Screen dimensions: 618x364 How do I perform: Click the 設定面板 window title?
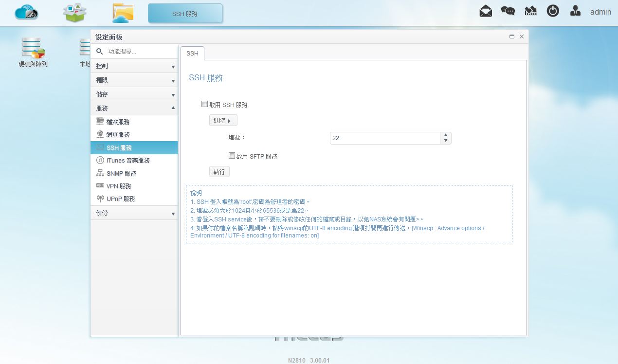coord(109,37)
